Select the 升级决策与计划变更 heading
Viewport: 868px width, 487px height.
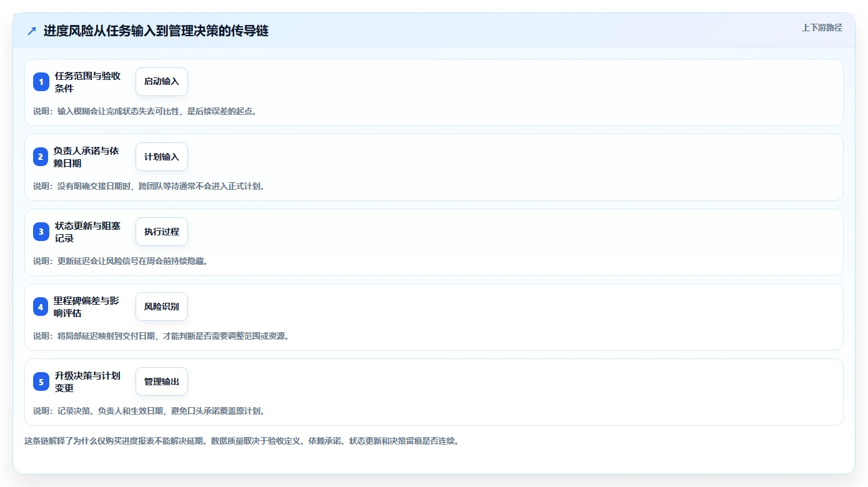[87, 381]
